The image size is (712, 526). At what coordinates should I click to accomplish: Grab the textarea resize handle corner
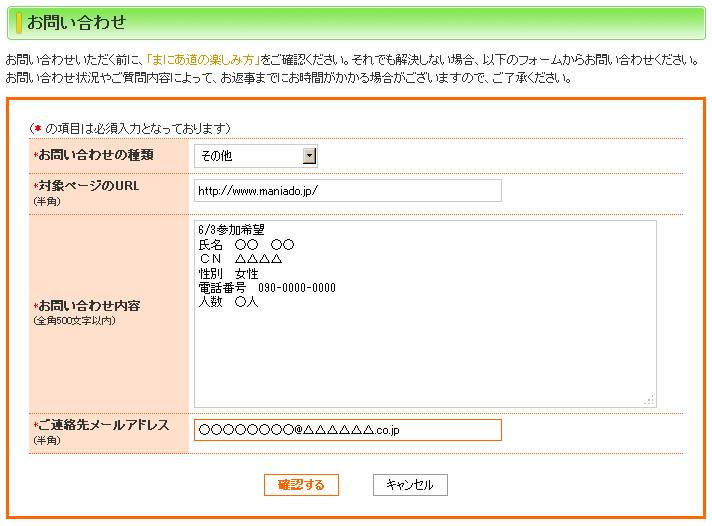(x=650, y=400)
